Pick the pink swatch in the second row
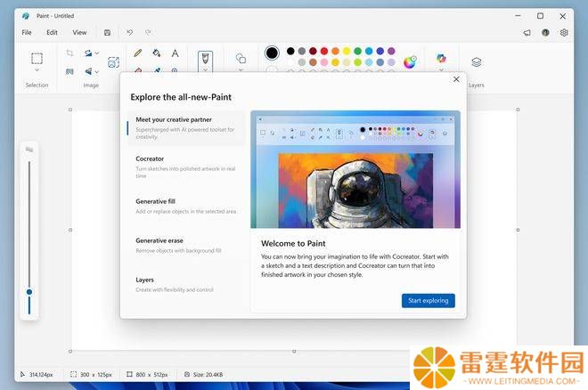 coord(324,61)
